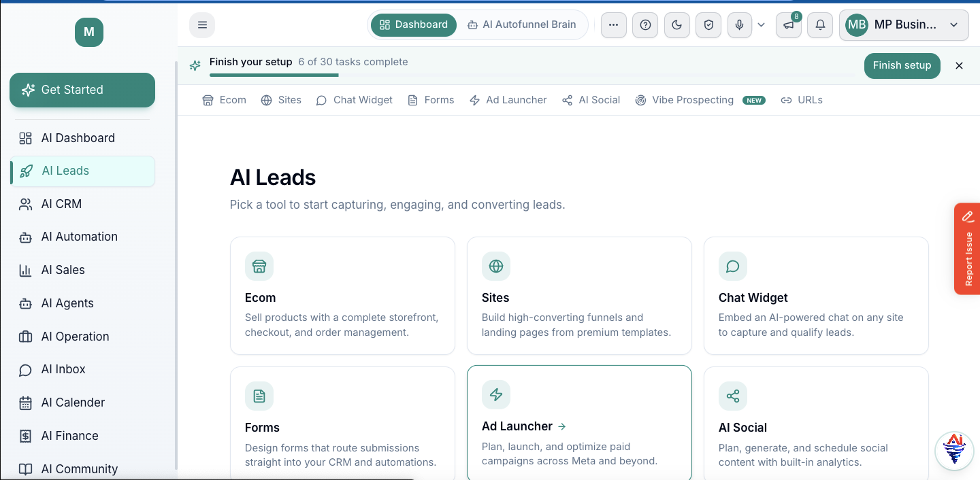The width and height of the screenshot is (980, 480).
Task: Open the AI Social card title
Action: 742,428
